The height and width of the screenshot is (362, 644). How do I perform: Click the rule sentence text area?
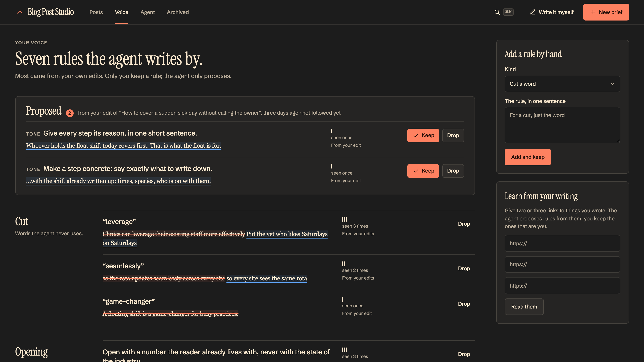click(562, 125)
